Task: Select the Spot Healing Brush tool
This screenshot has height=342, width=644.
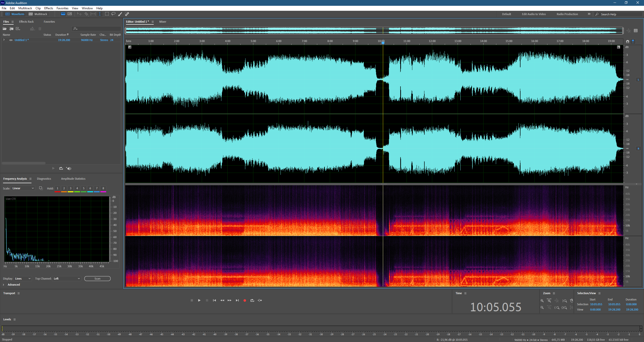Action: tap(127, 14)
